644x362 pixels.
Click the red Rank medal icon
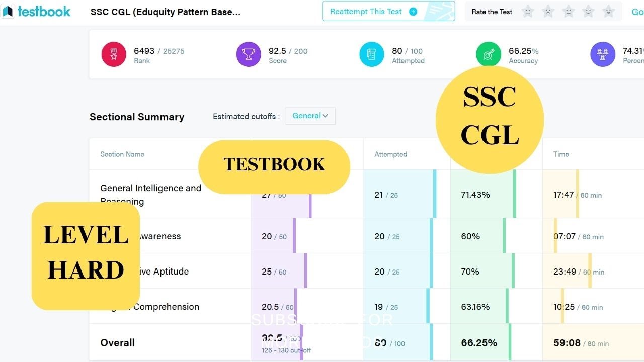114,54
